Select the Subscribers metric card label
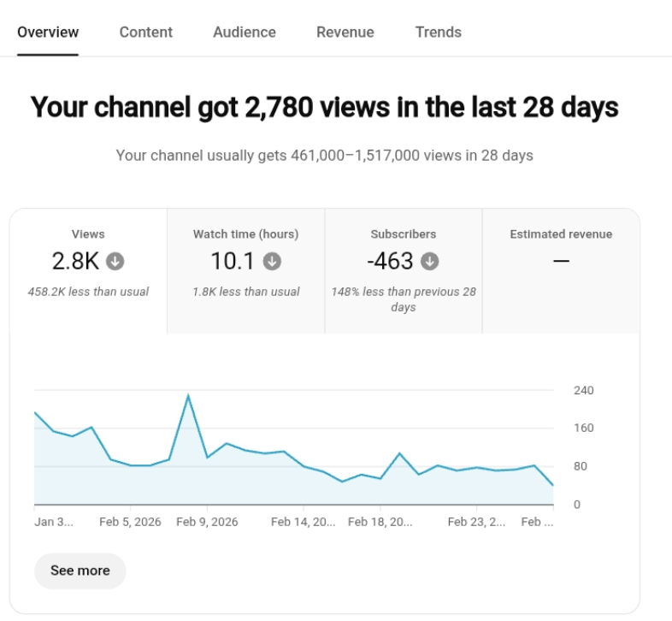 [x=403, y=234]
